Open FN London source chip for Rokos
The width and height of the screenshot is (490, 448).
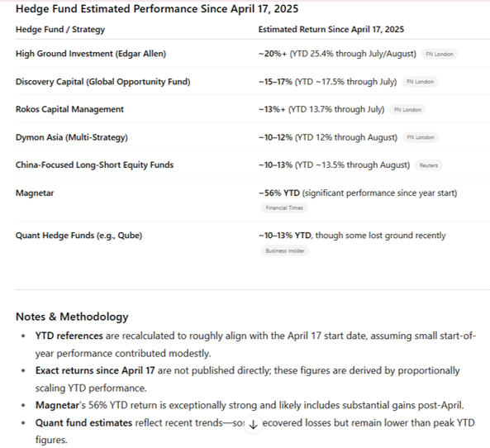coord(407,110)
